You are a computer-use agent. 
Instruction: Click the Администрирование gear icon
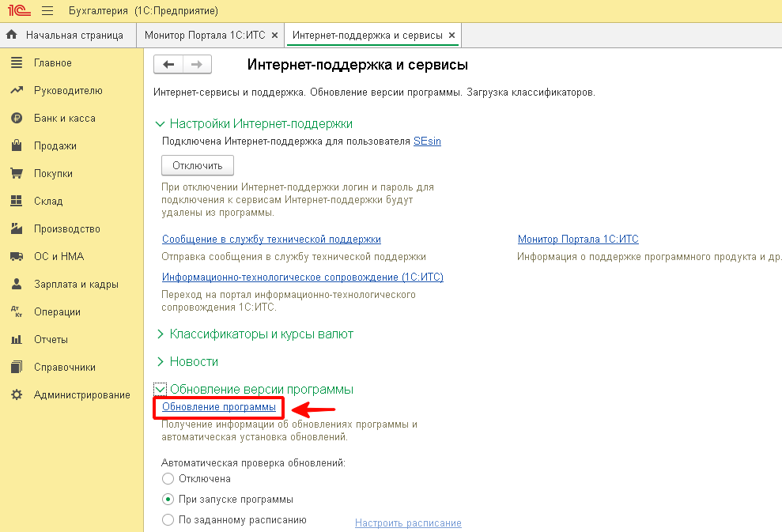coord(17,395)
